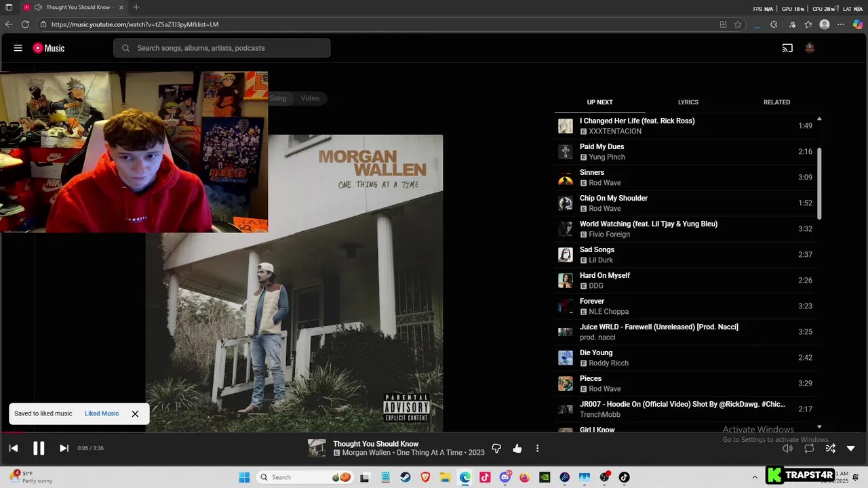This screenshot has height=488, width=868.
Task: Play Forever by NLE Choppa
Action: pyautogui.click(x=685, y=306)
